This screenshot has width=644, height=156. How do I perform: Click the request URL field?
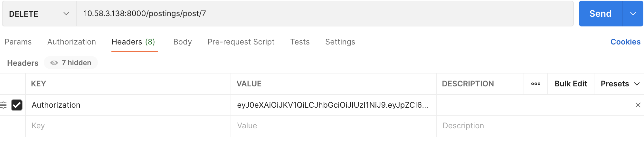tap(325, 14)
